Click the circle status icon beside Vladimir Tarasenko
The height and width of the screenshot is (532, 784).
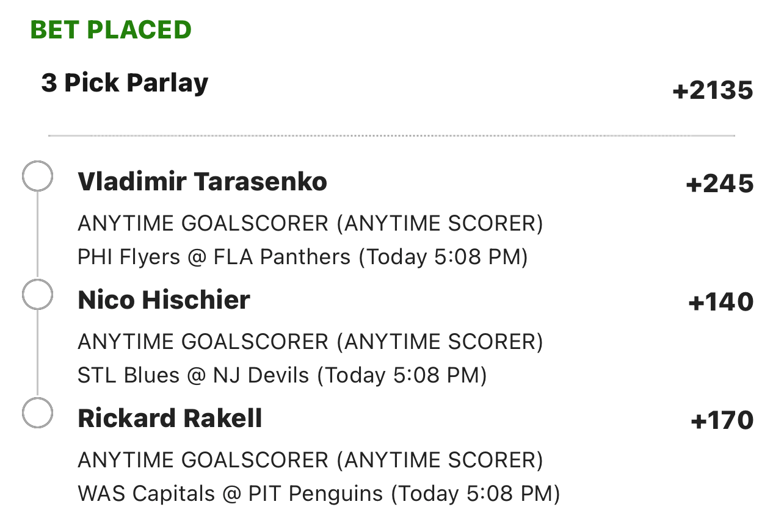coord(37,177)
